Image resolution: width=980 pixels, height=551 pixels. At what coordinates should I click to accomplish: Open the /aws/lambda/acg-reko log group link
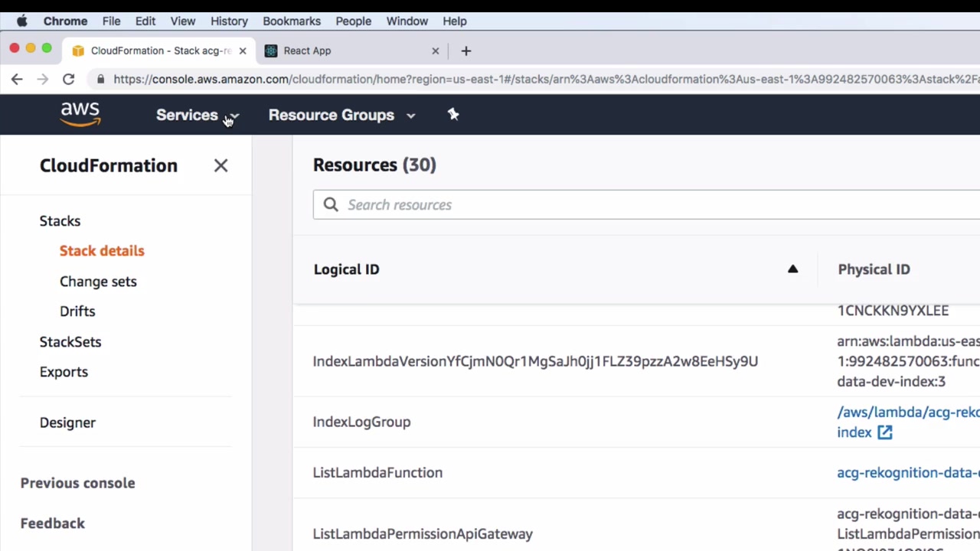pos(908,422)
